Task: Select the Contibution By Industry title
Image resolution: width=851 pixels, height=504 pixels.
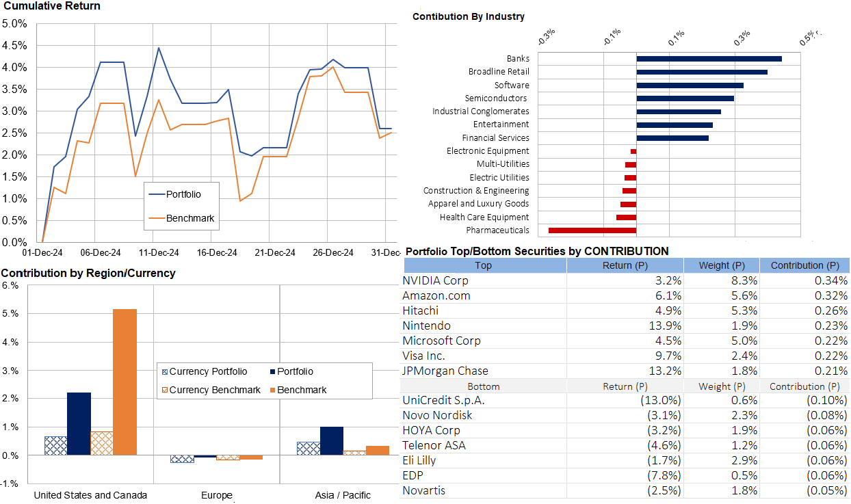Action: point(469,16)
